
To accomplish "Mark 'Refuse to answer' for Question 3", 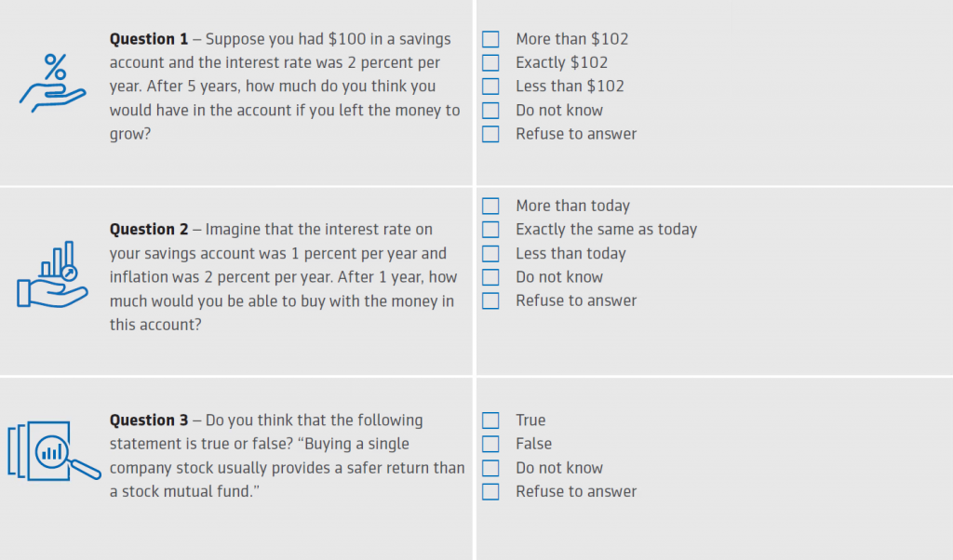I will pyautogui.click(x=490, y=492).
